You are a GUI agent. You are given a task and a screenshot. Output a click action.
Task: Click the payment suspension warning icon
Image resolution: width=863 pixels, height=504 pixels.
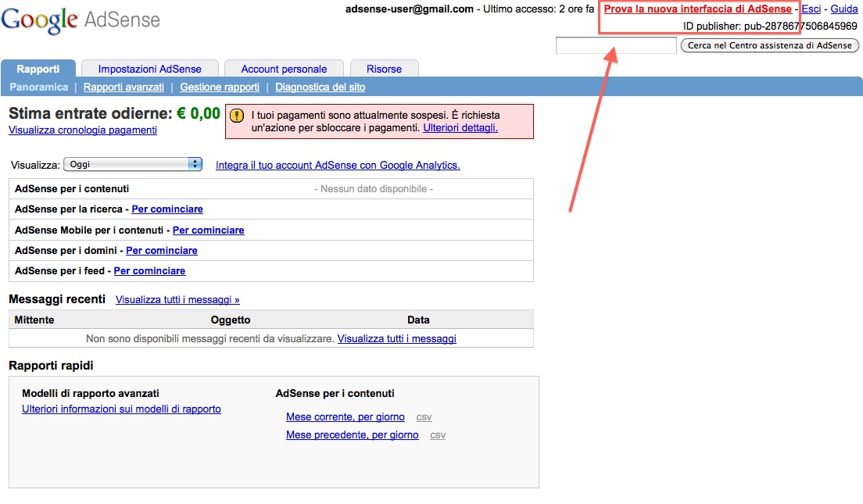click(x=236, y=117)
